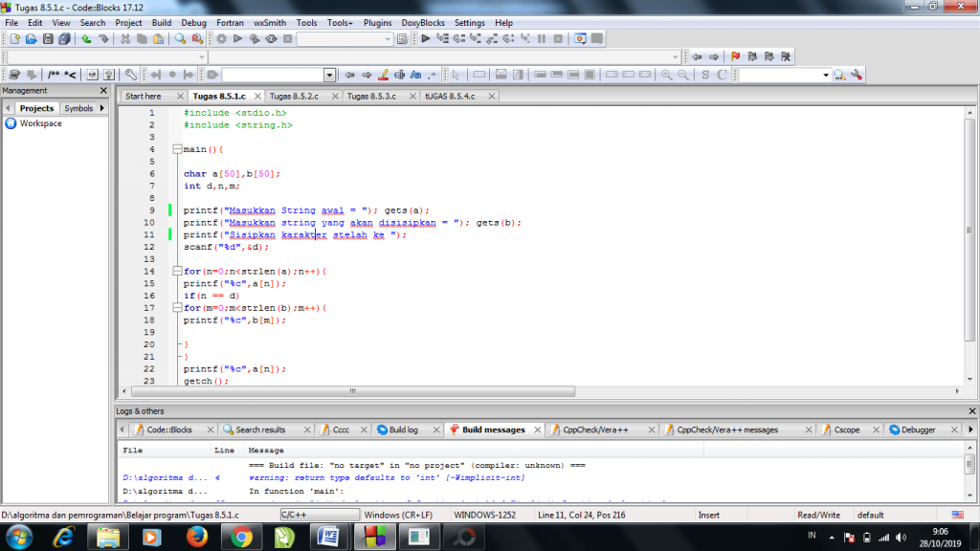This screenshot has width=980, height=551.
Task: Click the Find magnifier icon
Action: pyautogui.click(x=180, y=38)
